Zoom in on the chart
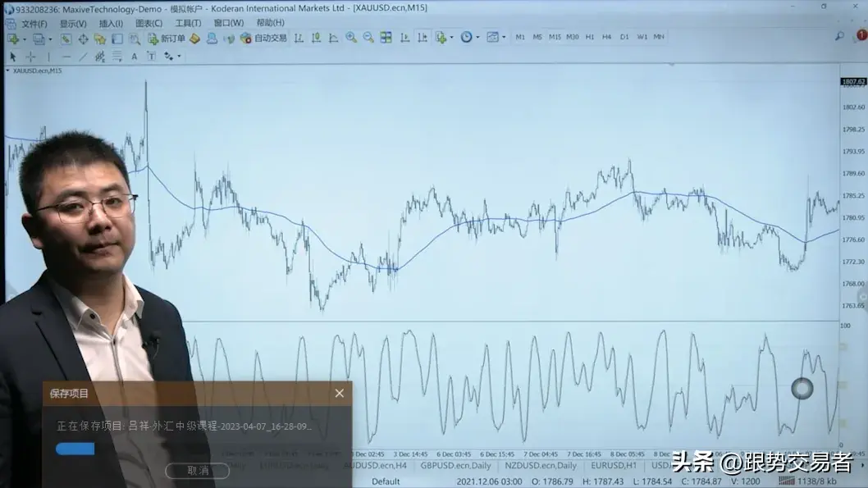The height and width of the screenshot is (488, 868). click(x=351, y=37)
